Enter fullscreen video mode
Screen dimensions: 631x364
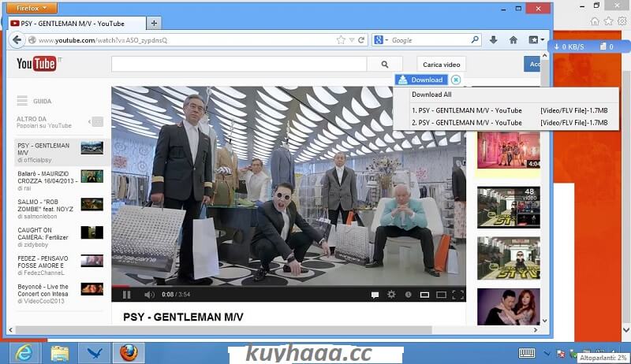458,295
